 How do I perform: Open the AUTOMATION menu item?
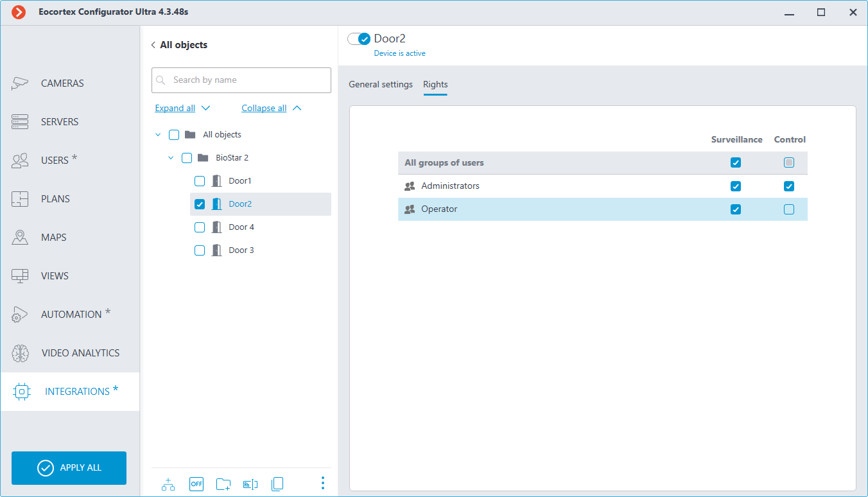[70, 315]
